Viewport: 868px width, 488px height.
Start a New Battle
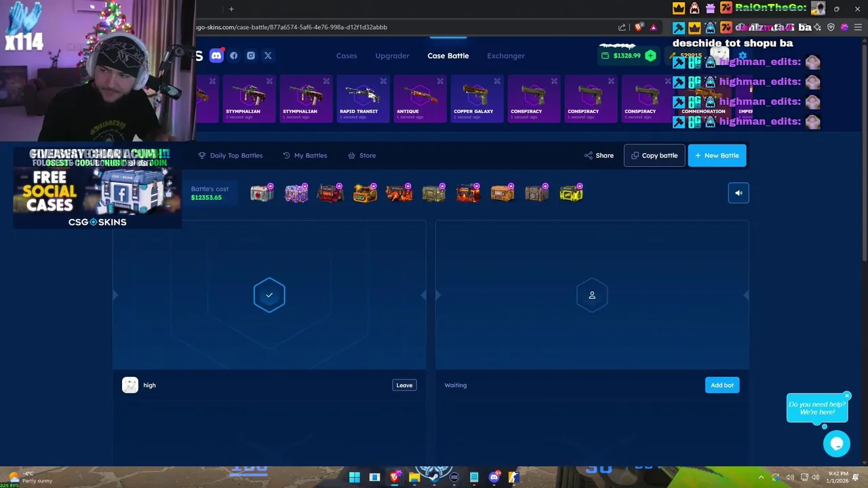click(717, 155)
